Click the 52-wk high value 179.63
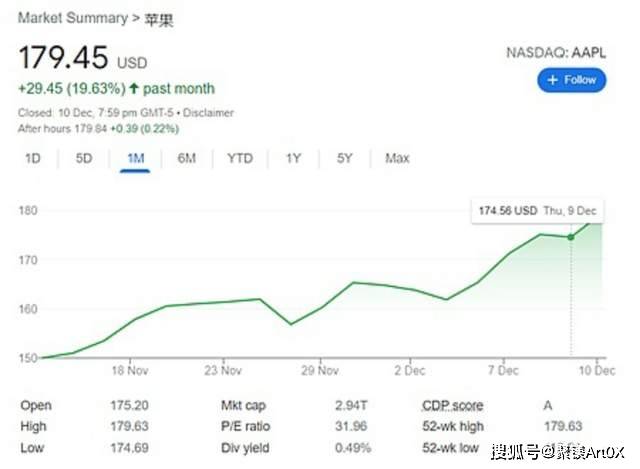 click(563, 426)
